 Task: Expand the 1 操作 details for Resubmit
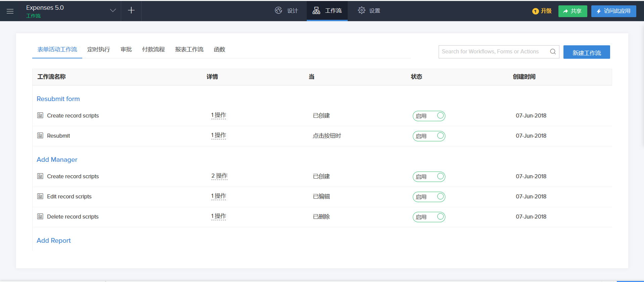218,135
